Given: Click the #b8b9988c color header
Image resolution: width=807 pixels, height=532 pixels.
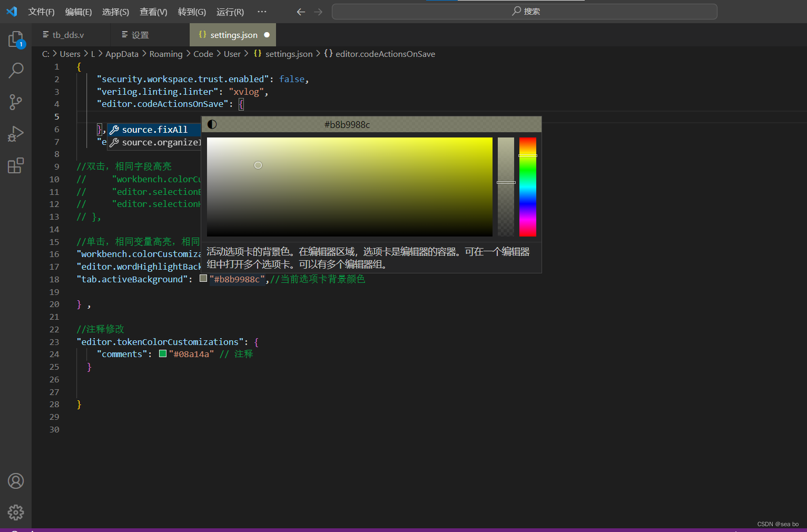Looking at the screenshot, I should 347,124.
